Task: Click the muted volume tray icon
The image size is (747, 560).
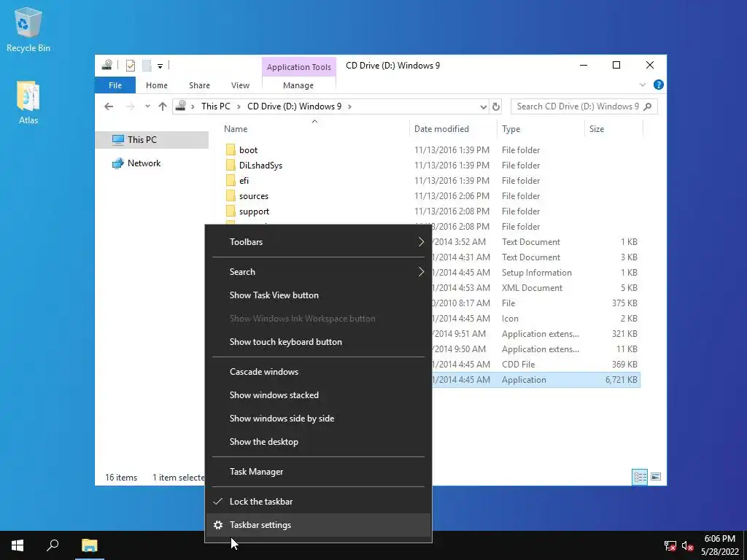Action: point(687,545)
